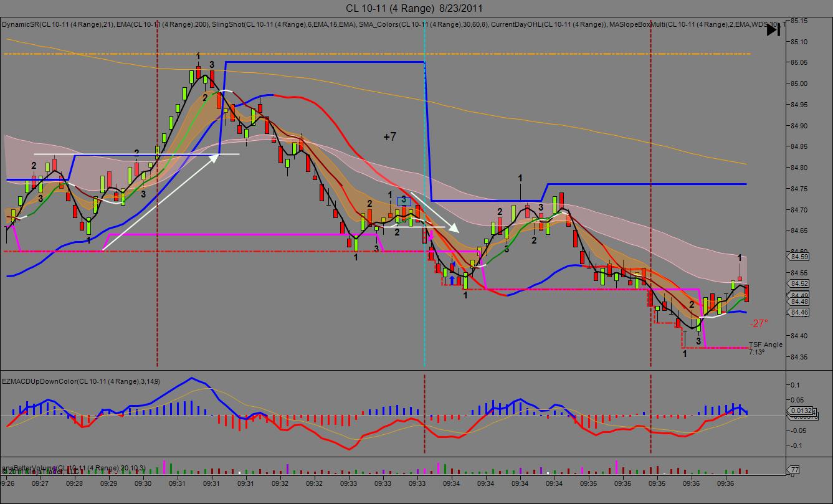The width and height of the screenshot is (833, 504).
Task: Select the +7 annotation text
Action: tap(389, 136)
